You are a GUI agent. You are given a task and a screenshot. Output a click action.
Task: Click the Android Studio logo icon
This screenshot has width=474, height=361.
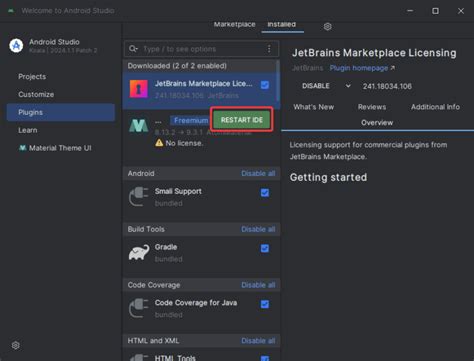coord(16,45)
